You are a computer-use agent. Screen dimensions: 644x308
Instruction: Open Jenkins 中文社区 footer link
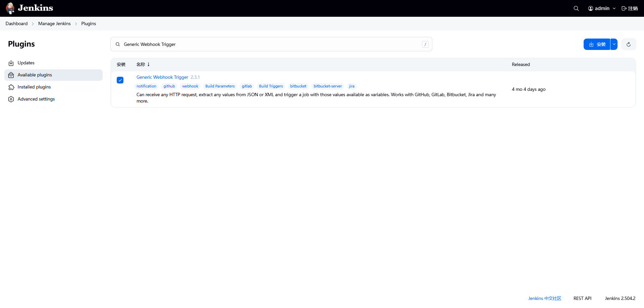pyautogui.click(x=545, y=298)
